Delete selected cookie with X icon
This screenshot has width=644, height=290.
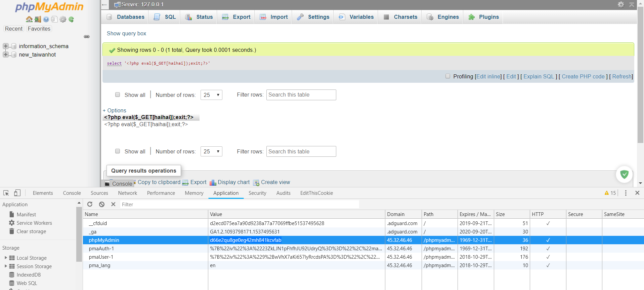(113, 204)
